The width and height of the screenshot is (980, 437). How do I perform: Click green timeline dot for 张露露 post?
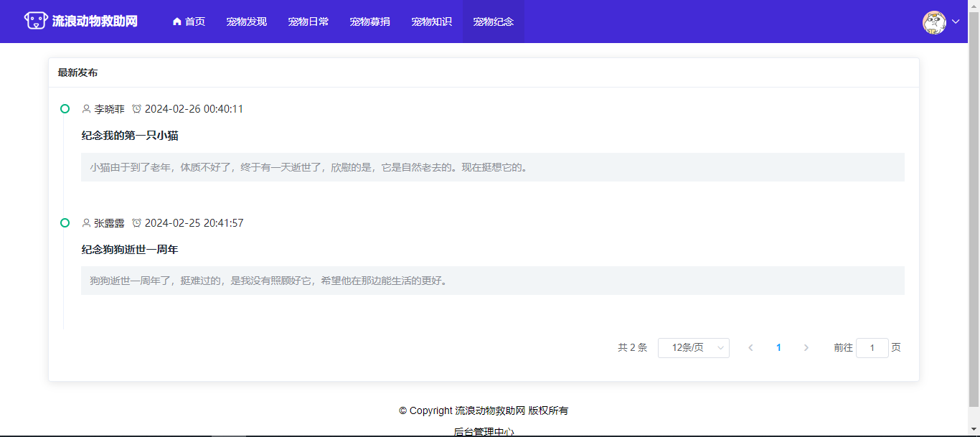[x=65, y=223]
